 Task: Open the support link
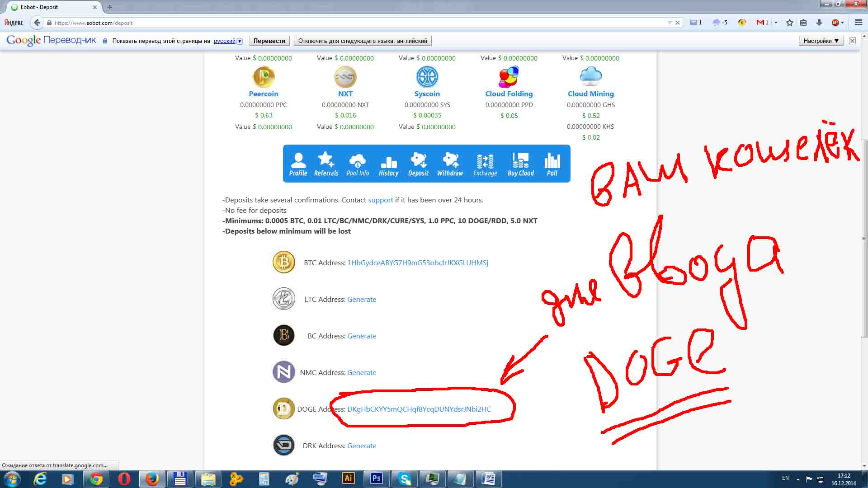click(380, 200)
